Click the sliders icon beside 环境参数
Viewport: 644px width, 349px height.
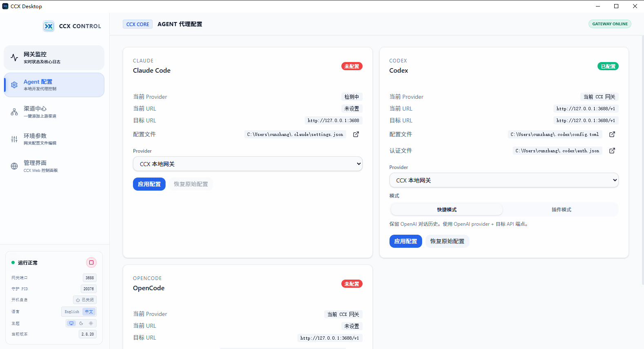point(14,139)
